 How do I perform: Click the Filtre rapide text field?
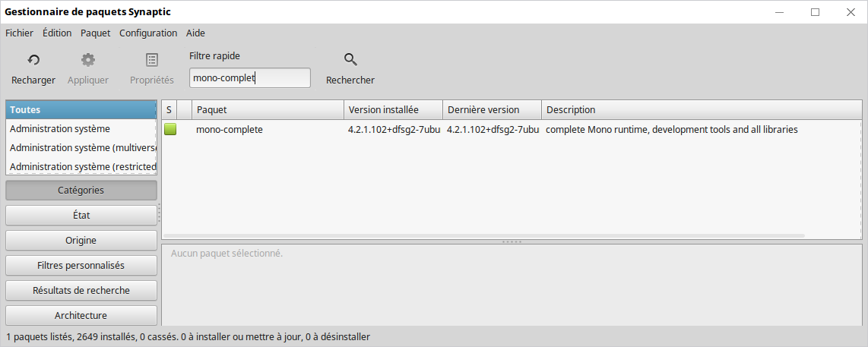tap(250, 78)
